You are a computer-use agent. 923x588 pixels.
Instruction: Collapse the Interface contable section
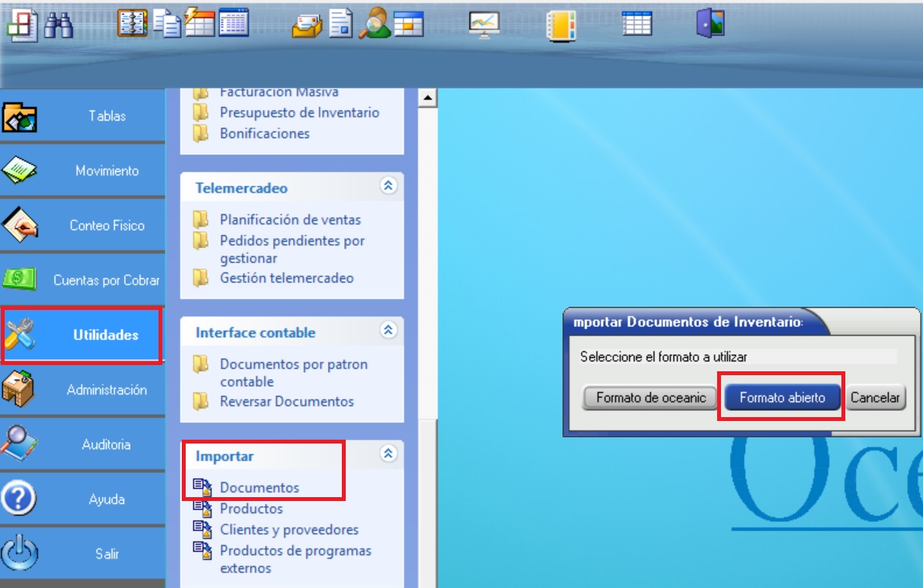point(388,330)
